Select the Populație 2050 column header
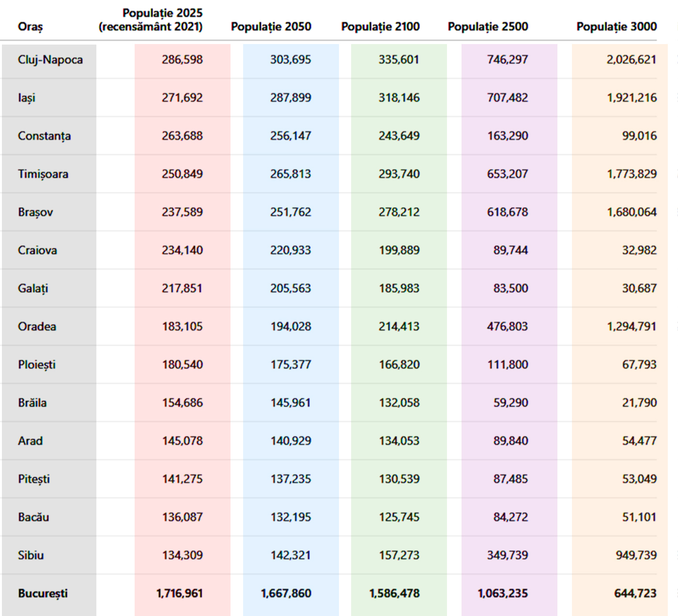 271,27
